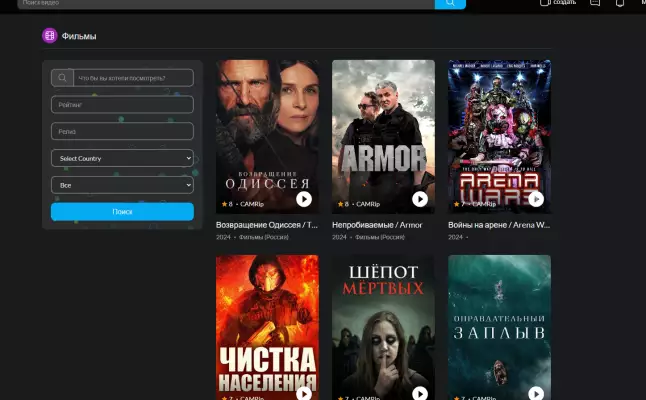Click the 'Релиз' input field
Screen dimensions: 646x400
[122, 131]
